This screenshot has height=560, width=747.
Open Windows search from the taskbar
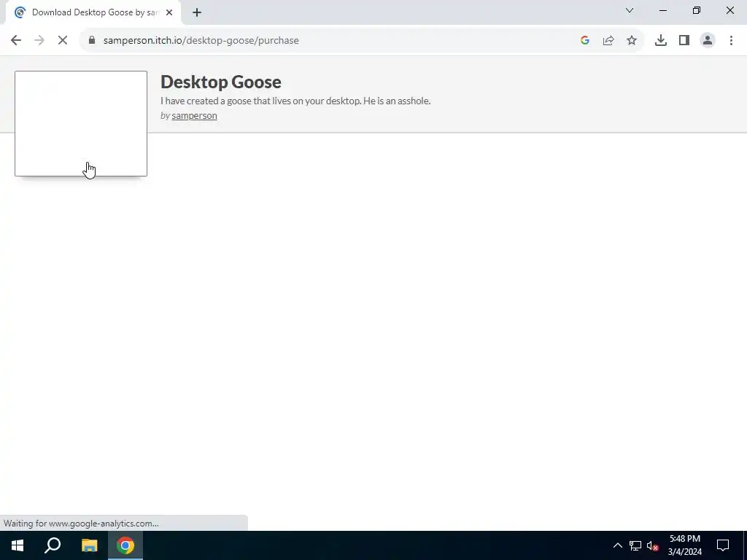(x=53, y=545)
